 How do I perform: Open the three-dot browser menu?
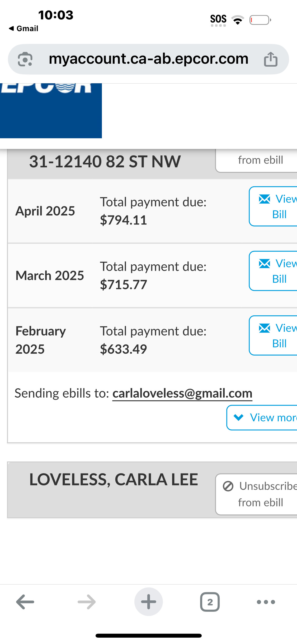[x=266, y=602]
